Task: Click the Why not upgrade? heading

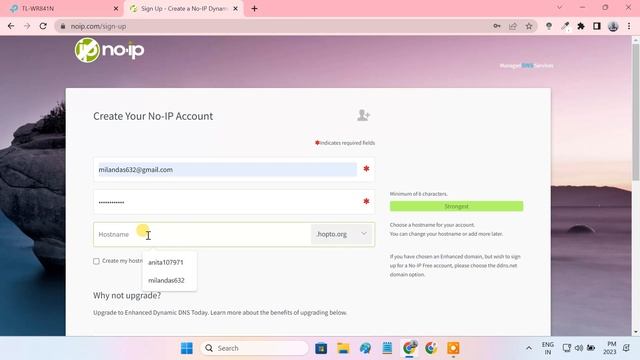Action: coord(127,295)
